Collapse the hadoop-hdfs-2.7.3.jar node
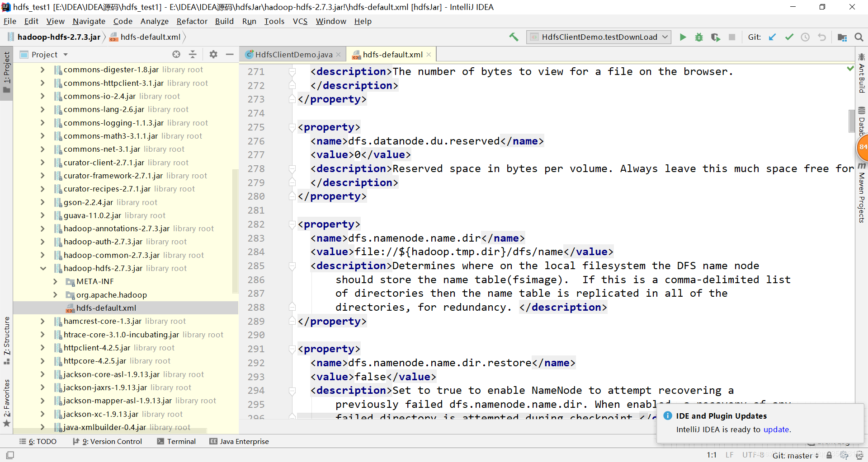The height and width of the screenshot is (462, 868). point(43,268)
